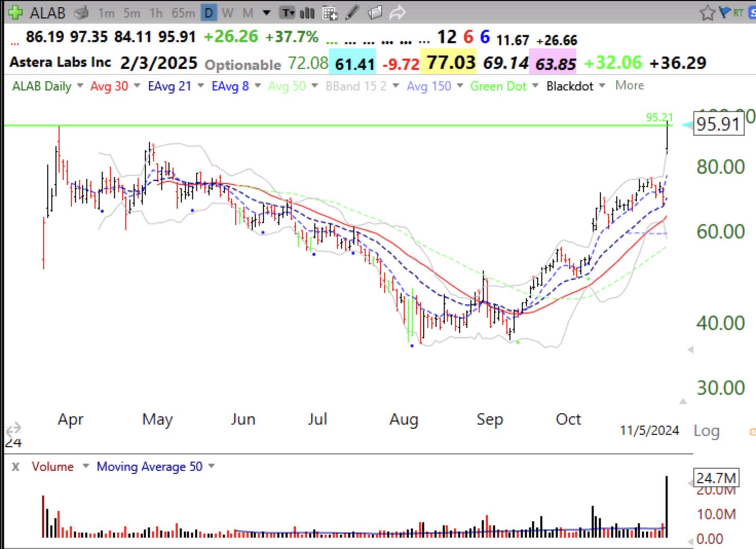Click the ALAB ticker symbol
The image size is (756, 549).
pos(47,13)
